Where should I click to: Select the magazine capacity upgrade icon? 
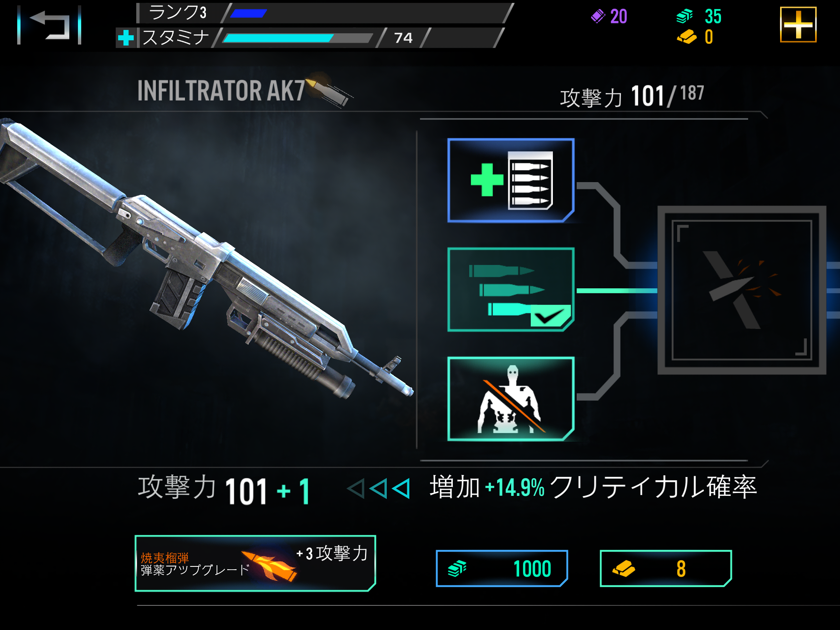pyautogui.click(x=511, y=180)
